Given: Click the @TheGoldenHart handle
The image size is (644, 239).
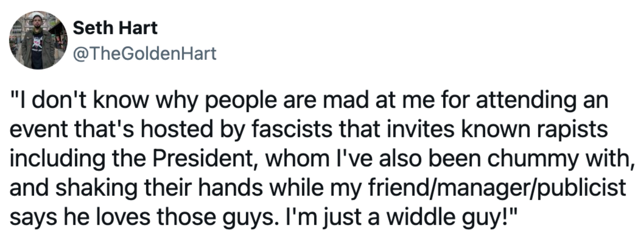Looking at the screenshot, I should 144,54.
